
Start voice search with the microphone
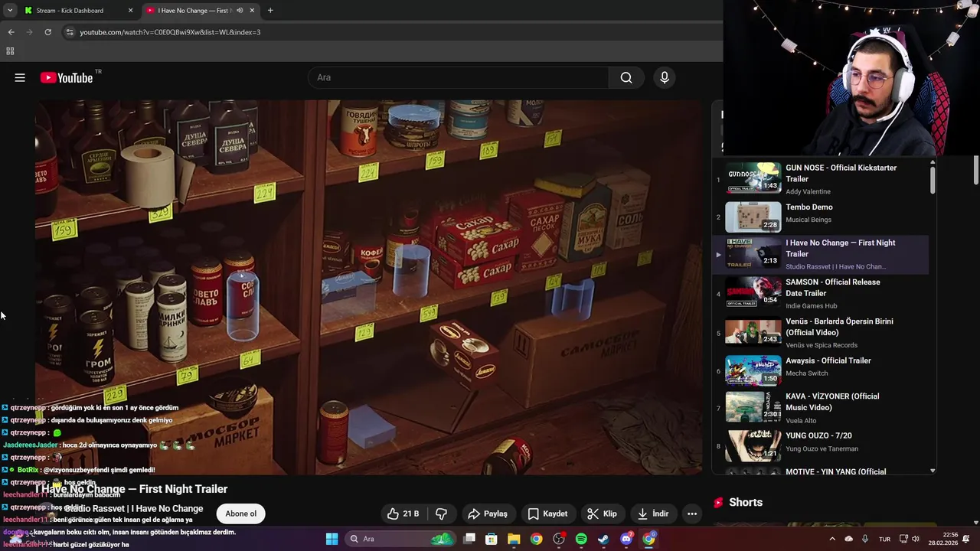tap(665, 77)
